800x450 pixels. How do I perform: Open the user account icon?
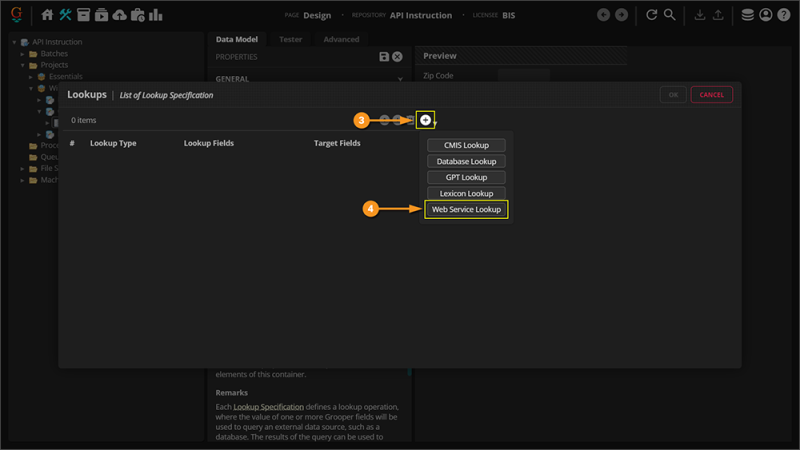point(765,15)
